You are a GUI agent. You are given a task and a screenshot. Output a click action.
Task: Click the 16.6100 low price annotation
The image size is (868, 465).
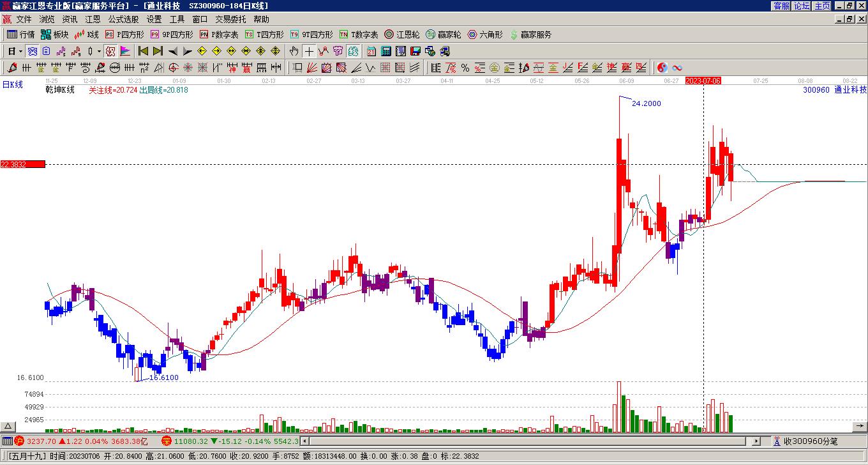point(163,377)
